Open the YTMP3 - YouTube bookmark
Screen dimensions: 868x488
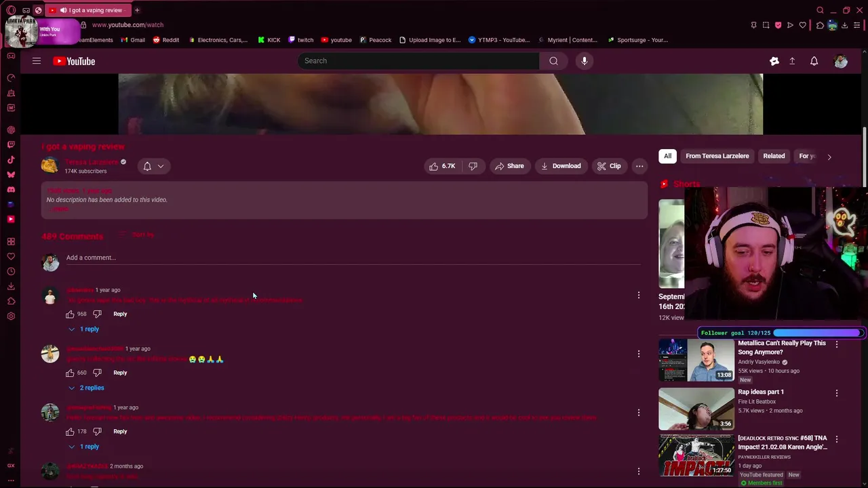tap(498, 40)
